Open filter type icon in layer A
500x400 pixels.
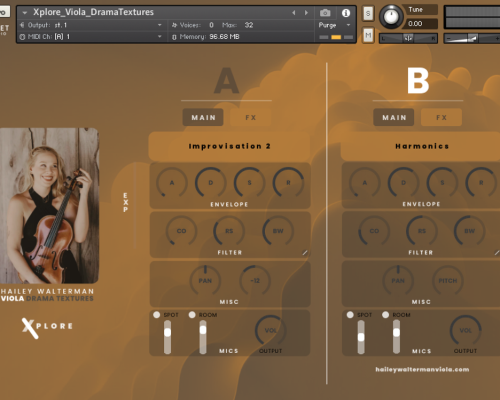[x=305, y=253]
